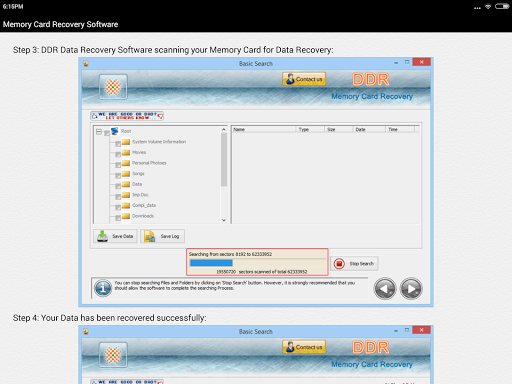Sort by the Name column header

pos(264,129)
